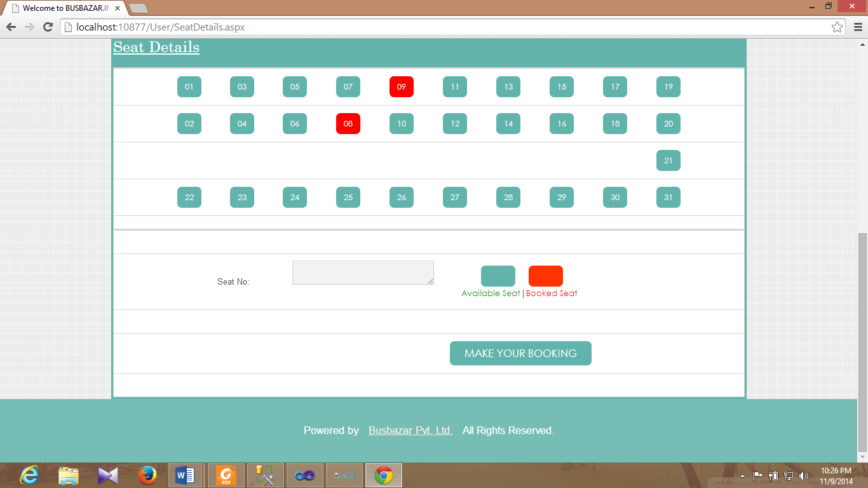Open the Busbazar Pvt. Ltd. link
Image resolution: width=868 pixels, height=488 pixels.
[410, 430]
